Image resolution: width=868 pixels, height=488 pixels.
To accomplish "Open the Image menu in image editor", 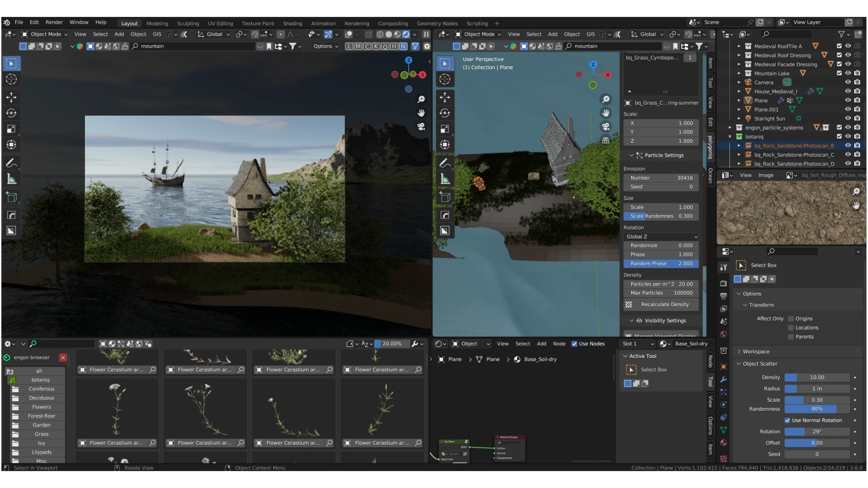I will [x=766, y=175].
